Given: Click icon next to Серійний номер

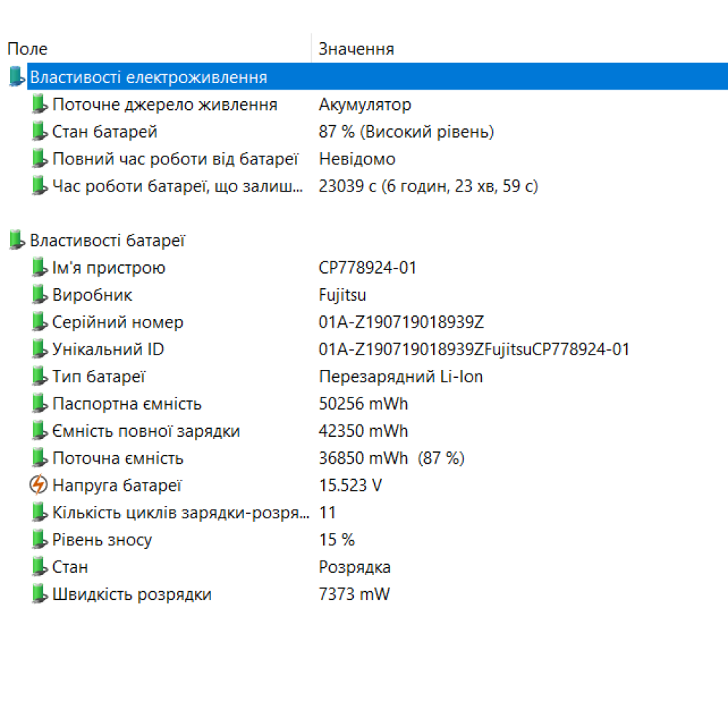Looking at the screenshot, I should pos(39,321).
